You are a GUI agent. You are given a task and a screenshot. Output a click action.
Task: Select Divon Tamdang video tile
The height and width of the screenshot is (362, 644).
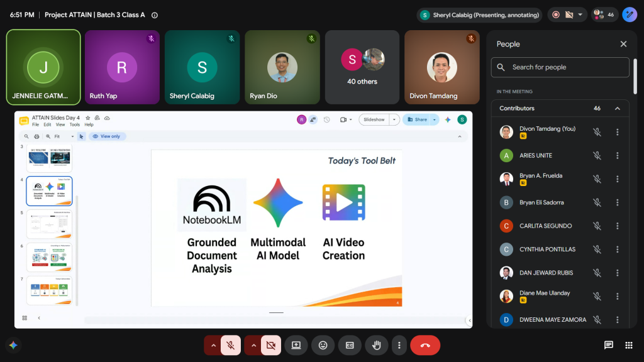(x=442, y=67)
